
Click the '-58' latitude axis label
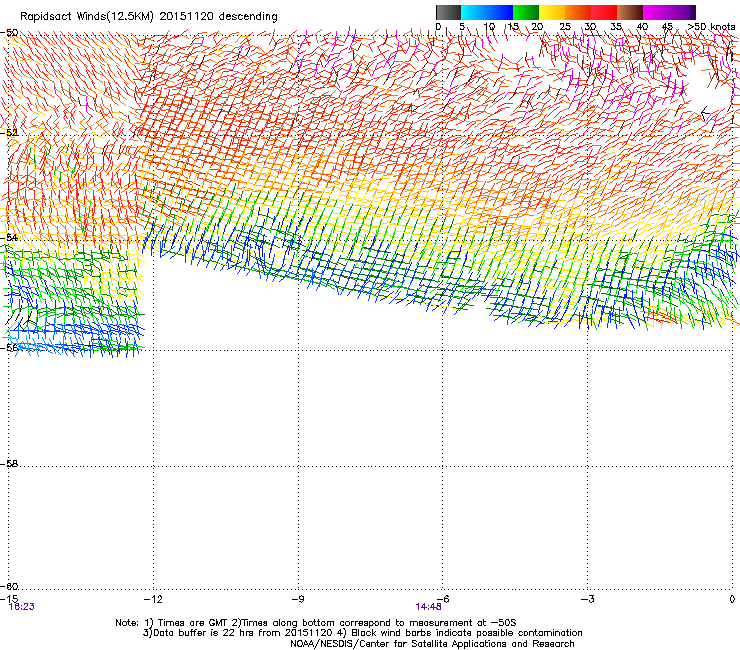coord(9,464)
